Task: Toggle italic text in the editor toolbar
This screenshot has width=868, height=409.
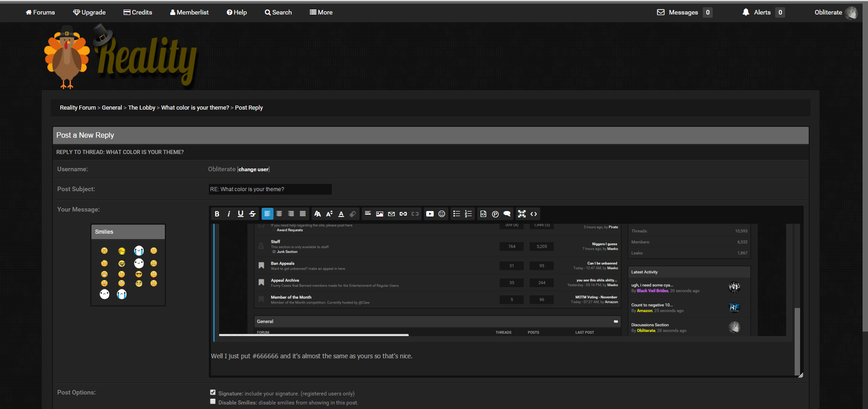Action: pyautogui.click(x=229, y=214)
